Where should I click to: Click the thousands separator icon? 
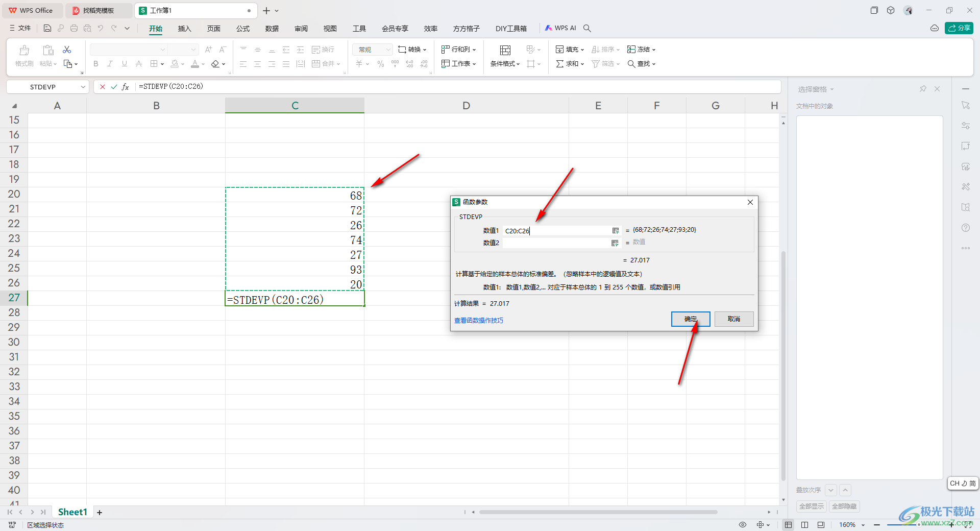395,64
